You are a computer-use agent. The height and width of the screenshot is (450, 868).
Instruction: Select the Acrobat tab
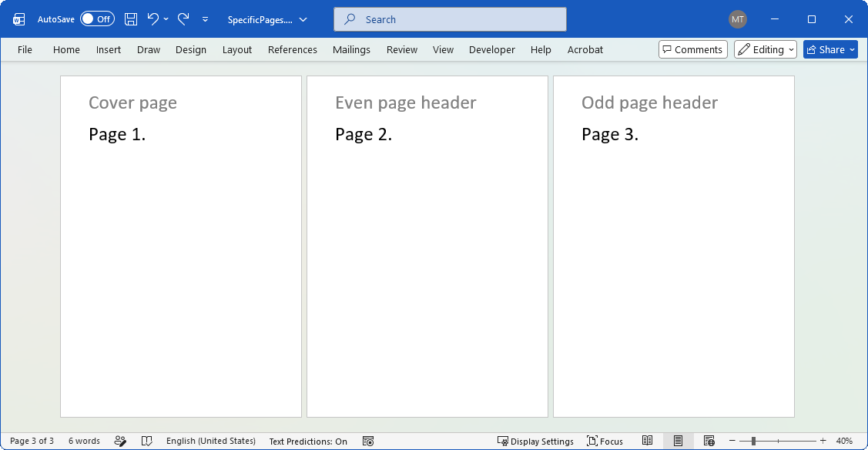click(x=585, y=50)
